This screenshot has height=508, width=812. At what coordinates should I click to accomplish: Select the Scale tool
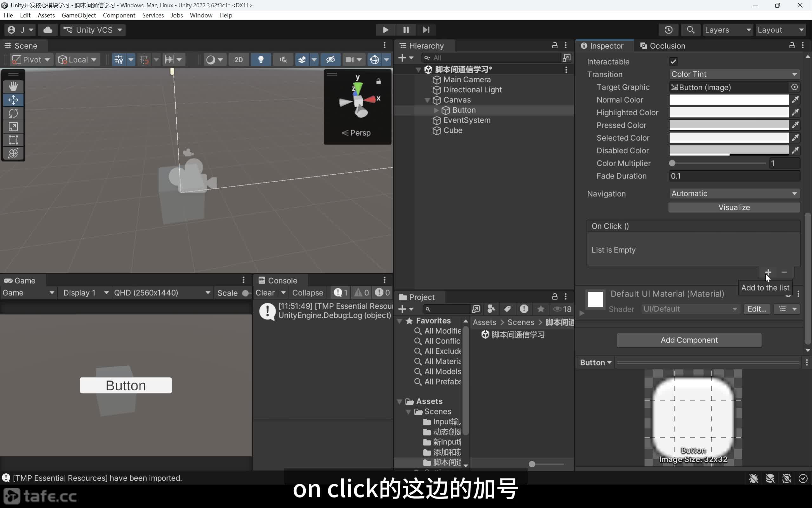click(13, 127)
